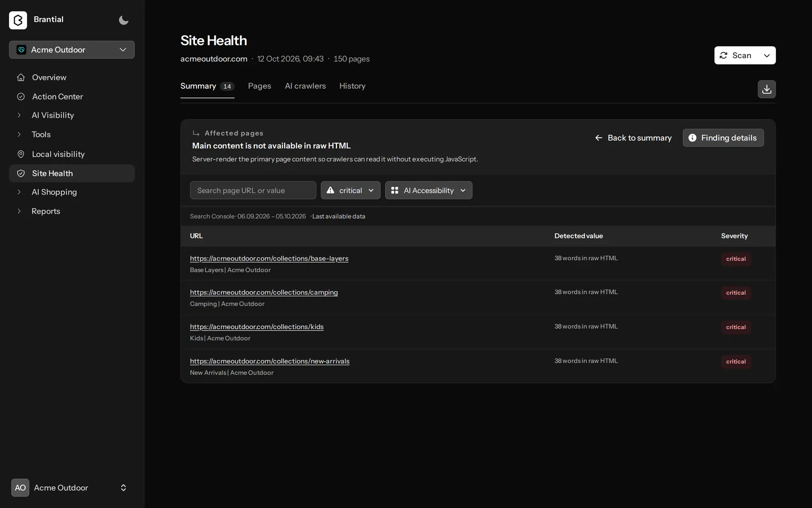
Task: Expand the AI Shopping section
Action: [x=19, y=192]
